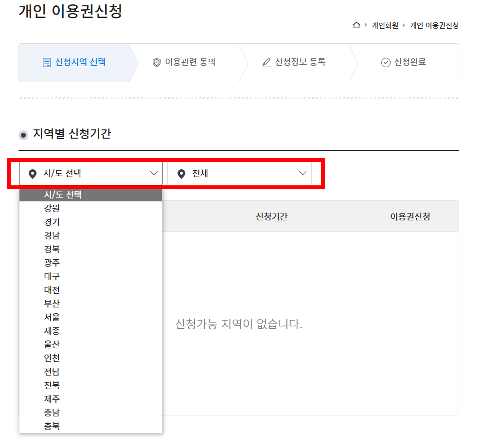Click the checkmark circle icon beside 신청완료
Screen dimensions: 482x448
(386, 62)
